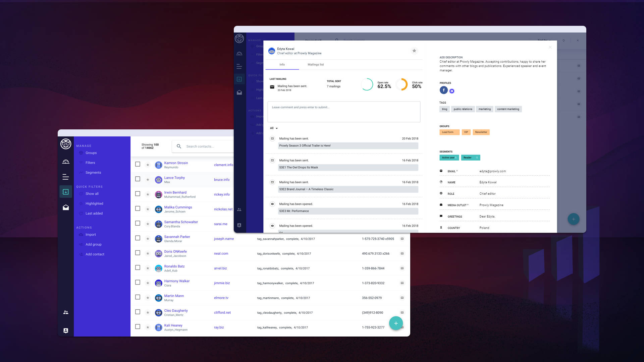Open the clement.info link
The width and height of the screenshot is (644, 362).
pos(223,165)
